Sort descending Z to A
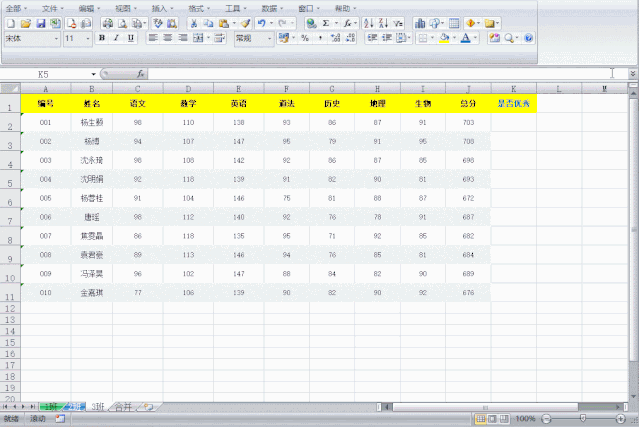Image resolution: width=639 pixels, height=427 pixels. (383, 24)
